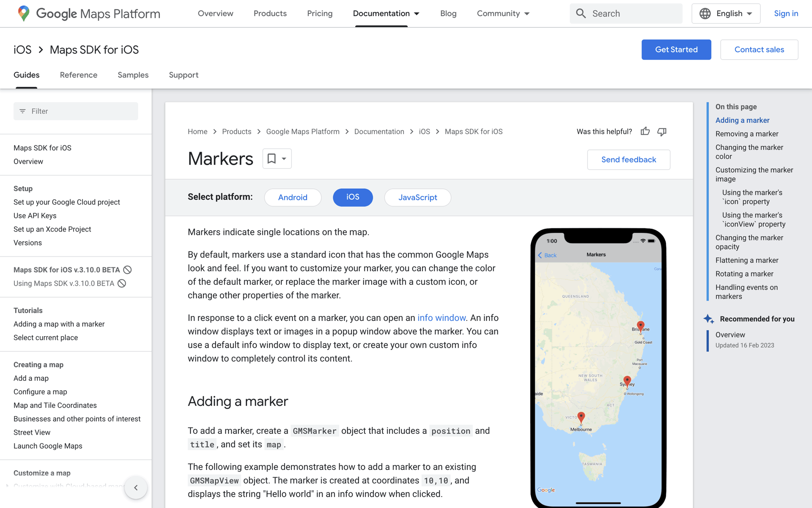Viewport: 812px width, 508px height.
Task: Open recommended Overview article
Action: [x=730, y=335]
